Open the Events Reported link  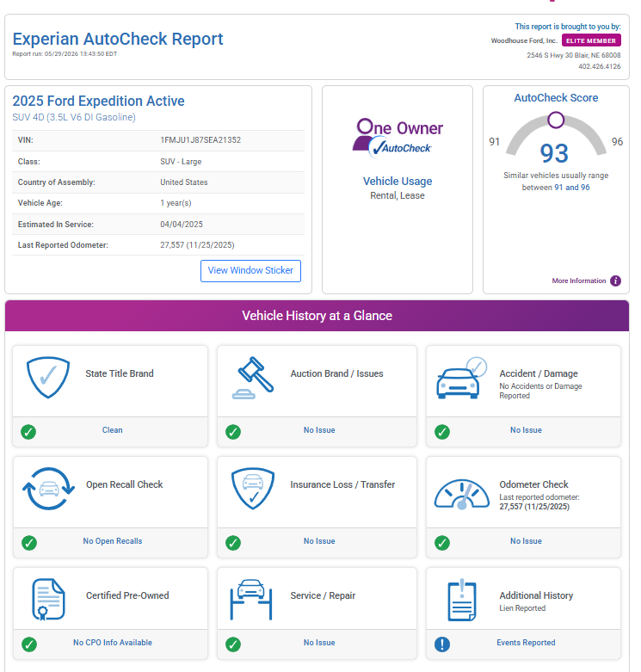click(526, 643)
